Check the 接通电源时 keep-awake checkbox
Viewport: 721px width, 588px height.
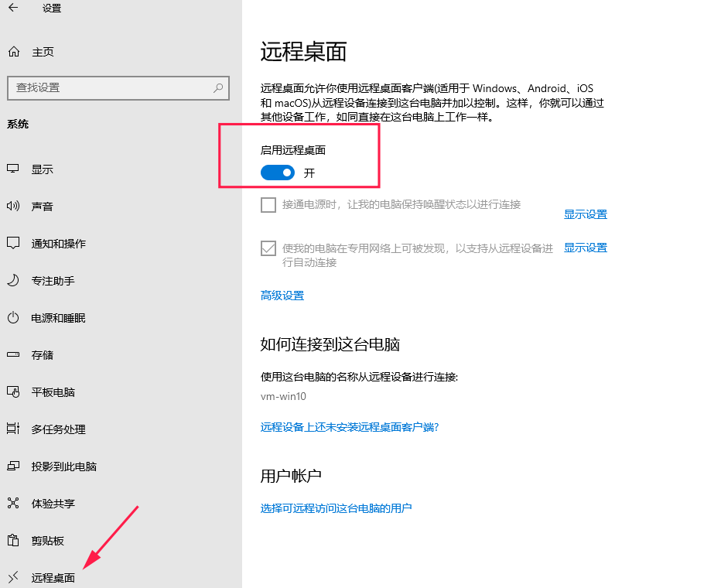pos(268,205)
